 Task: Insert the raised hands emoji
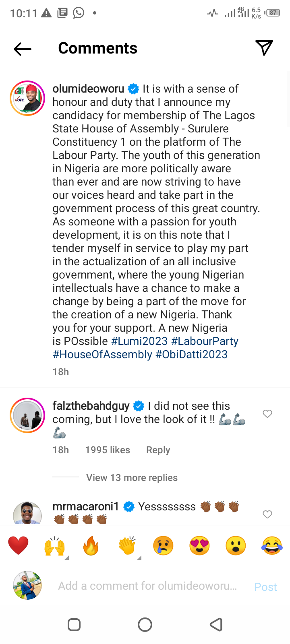(x=54, y=546)
